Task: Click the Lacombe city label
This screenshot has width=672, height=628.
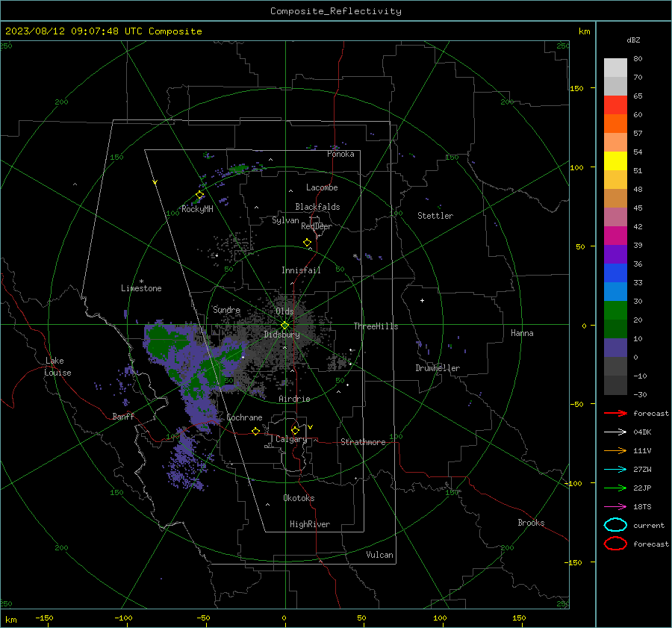Action: point(322,187)
